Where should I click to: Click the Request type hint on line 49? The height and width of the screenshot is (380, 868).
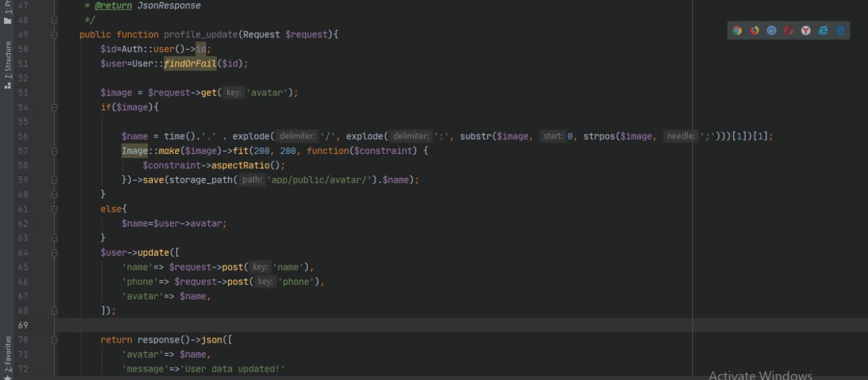point(261,35)
